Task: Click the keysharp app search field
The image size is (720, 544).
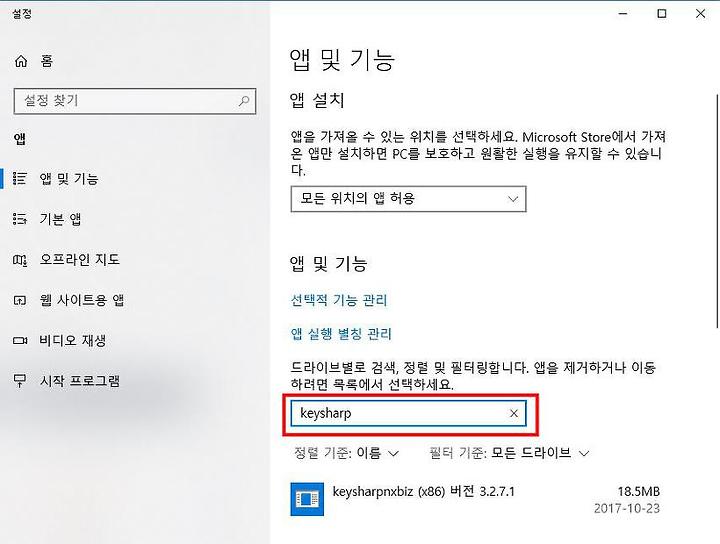Action: [408, 413]
